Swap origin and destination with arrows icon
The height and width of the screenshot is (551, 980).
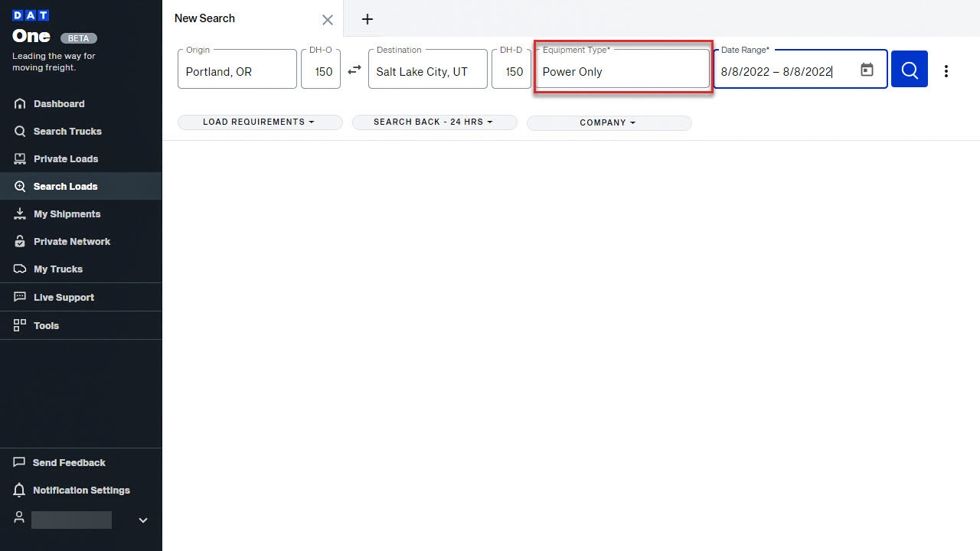click(354, 70)
